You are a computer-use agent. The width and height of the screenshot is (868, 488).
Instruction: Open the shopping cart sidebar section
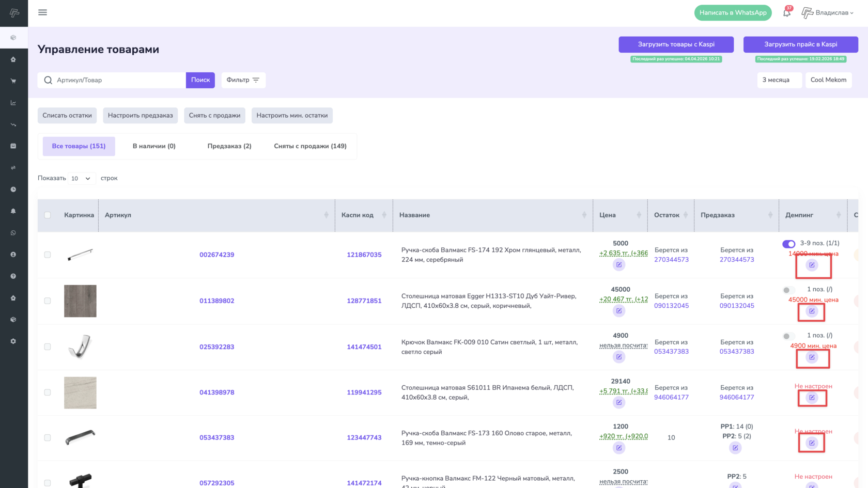(13, 81)
